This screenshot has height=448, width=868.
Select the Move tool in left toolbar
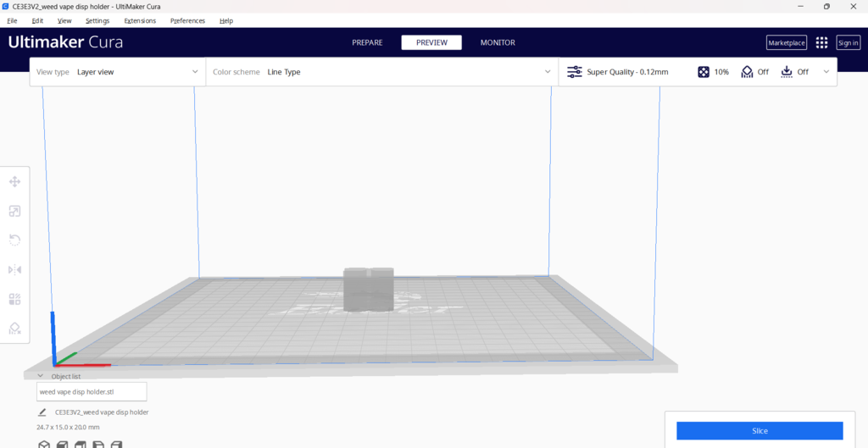tap(14, 181)
